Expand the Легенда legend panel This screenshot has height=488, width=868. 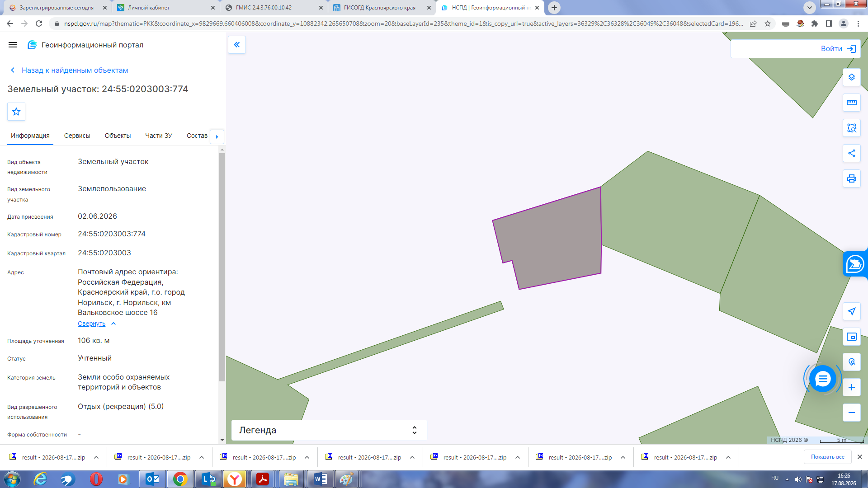click(329, 430)
